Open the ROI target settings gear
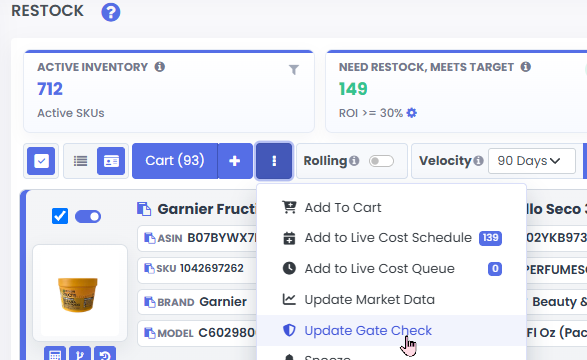Image resolution: width=587 pixels, height=360 pixels. [x=411, y=113]
